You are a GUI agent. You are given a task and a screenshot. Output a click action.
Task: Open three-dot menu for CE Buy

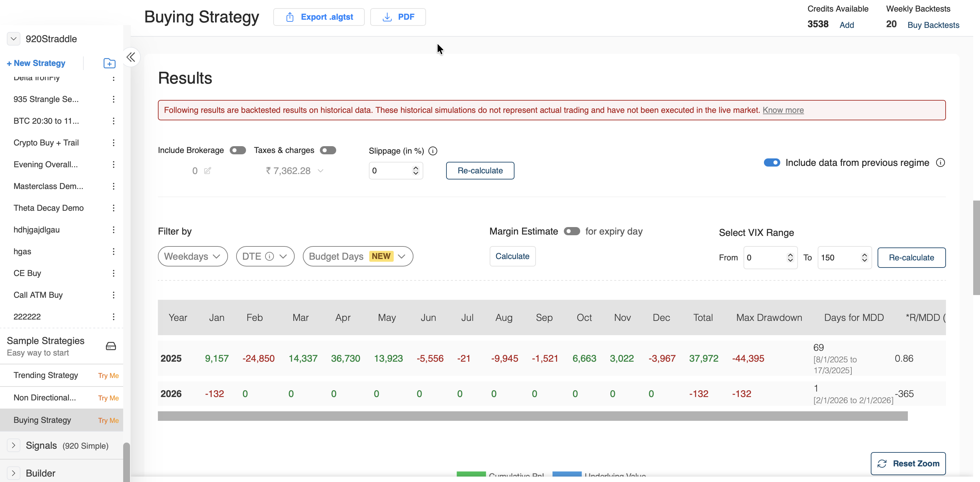pyautogui.click(x=113, y=273)
